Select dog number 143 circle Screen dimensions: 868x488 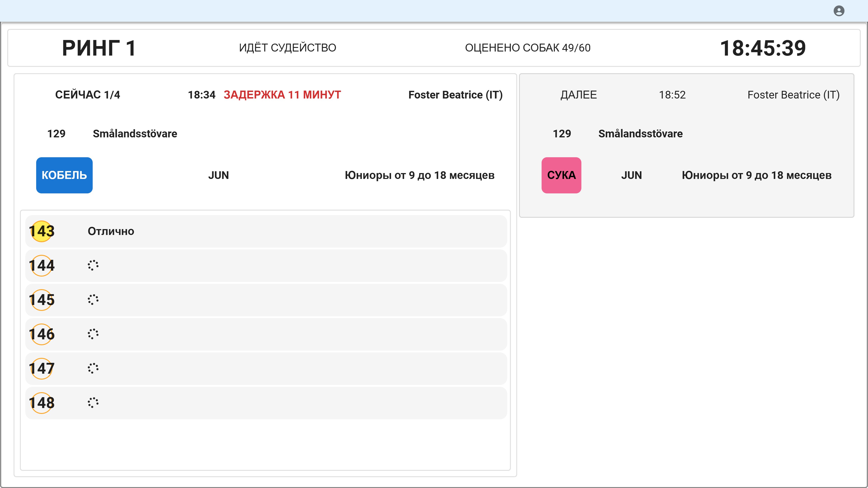41,231
